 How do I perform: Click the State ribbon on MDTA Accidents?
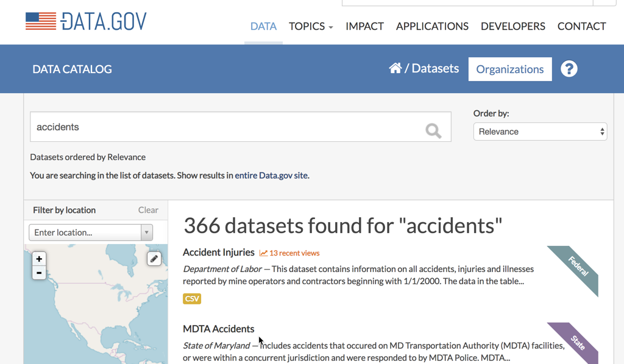[x=577, y=343]
